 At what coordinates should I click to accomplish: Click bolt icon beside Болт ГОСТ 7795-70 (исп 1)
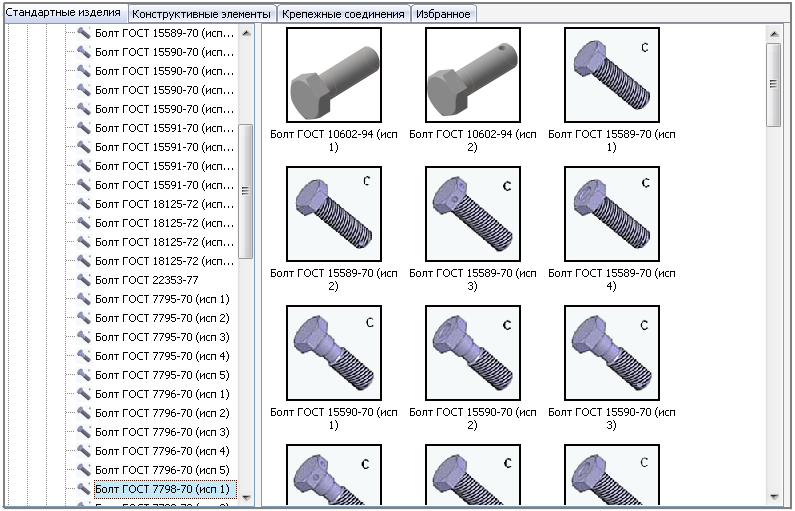click(84, 299)
